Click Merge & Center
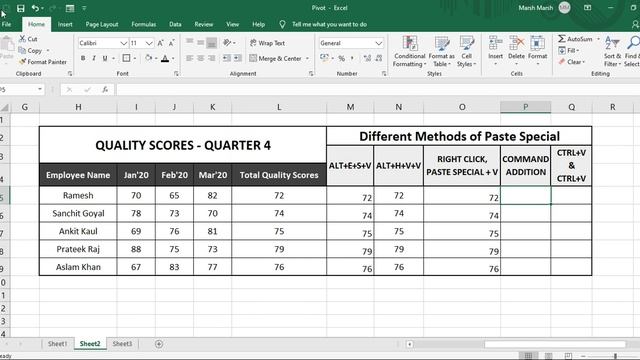 pyautogui.click(x=276, y=58)
